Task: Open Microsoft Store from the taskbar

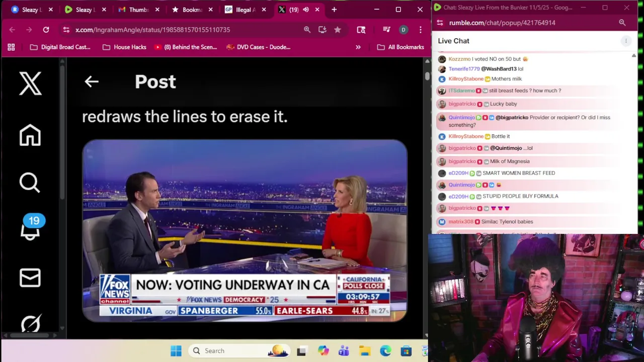Action: click(x=406, y=351)
